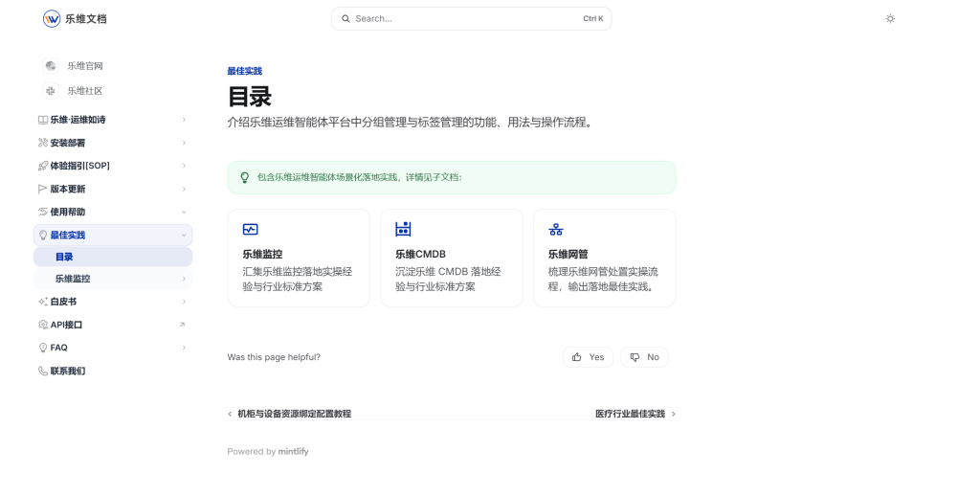Image resolution: width=980 pixels, height=496 pixels.
Task: Click 梳理乐维网管处置实操流程 card description
Action: (603, 279)
